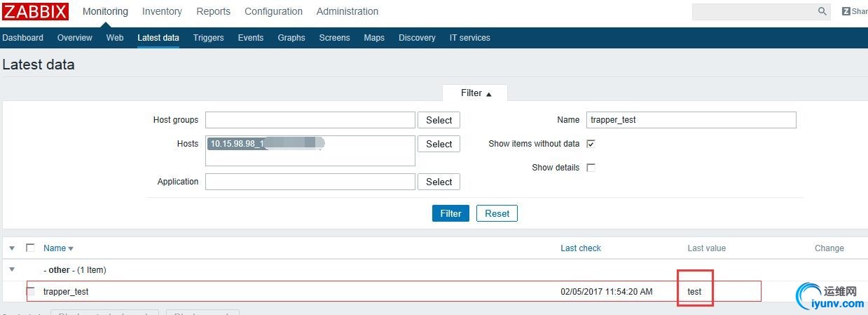
Task: Collapse all groups using header arrow
Action: pos(12,248)
